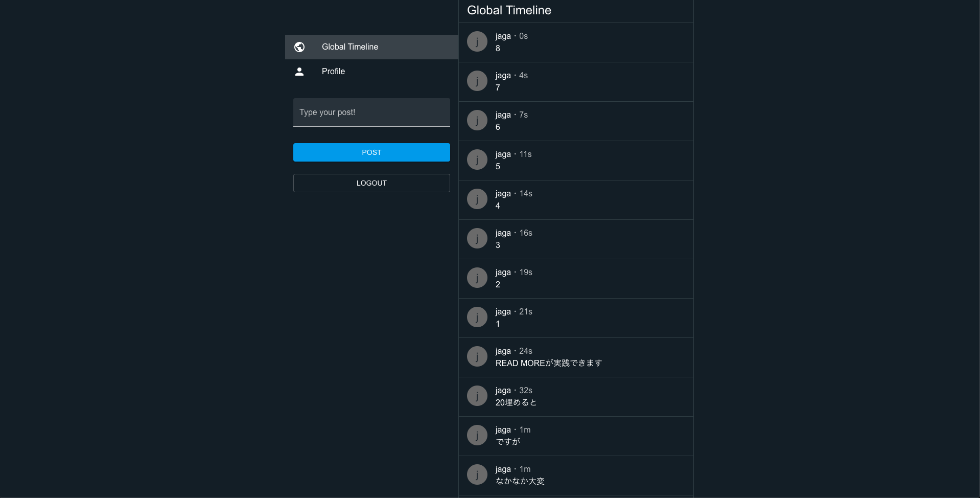This screenshot has width=980, height=498.
Task: Click the jaga username on the 14s post
Action: pos(503,194)
